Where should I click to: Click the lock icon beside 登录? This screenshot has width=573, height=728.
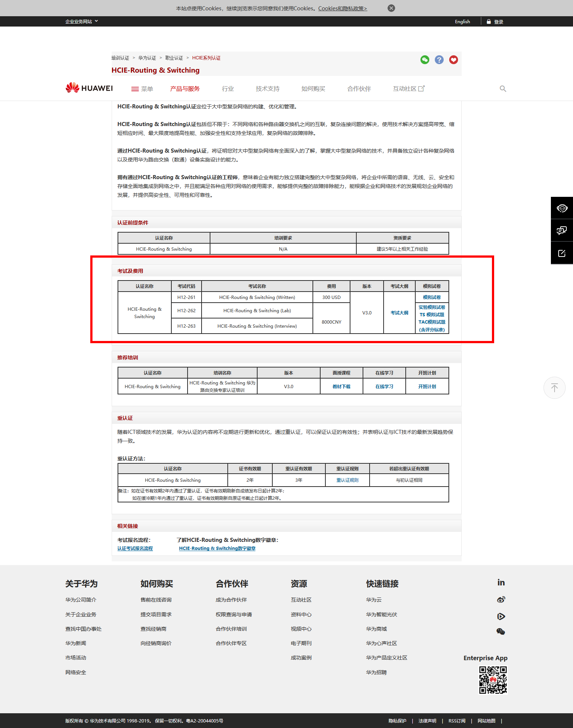[x=489, y=22]
